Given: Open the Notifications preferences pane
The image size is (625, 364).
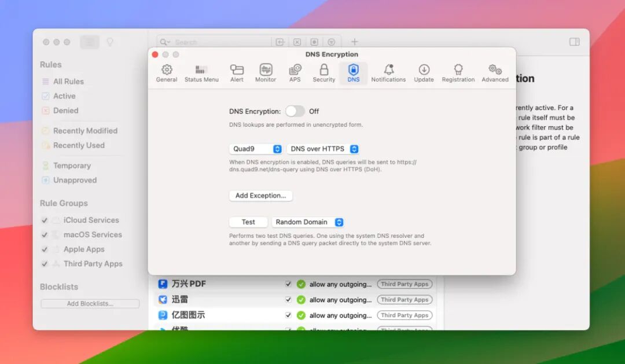Looking at the screenshot, I should [x=388, y=73].
